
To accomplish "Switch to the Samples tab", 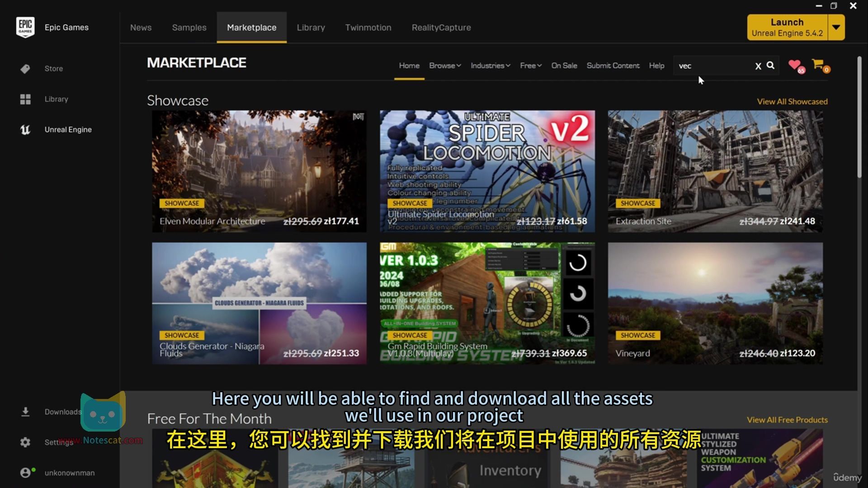I will click(x=189, y=28).
